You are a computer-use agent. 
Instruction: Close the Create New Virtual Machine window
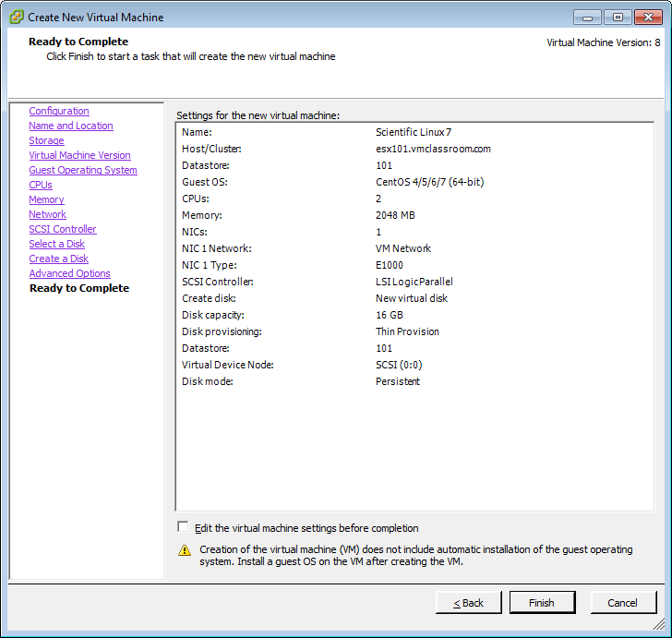tap(644, 17)
